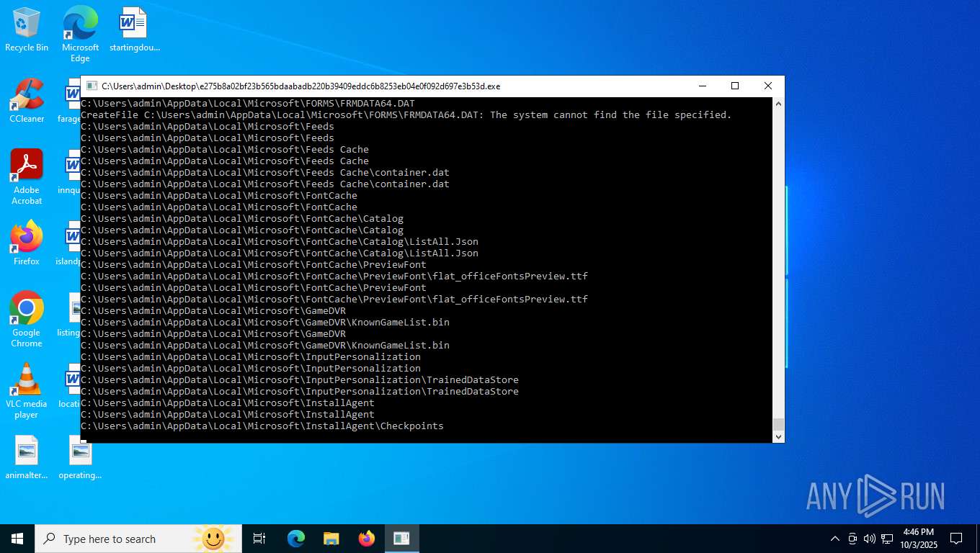980x553 pixels.
Task: Select the operating... image file on desktop
Action: pos(80,458)
